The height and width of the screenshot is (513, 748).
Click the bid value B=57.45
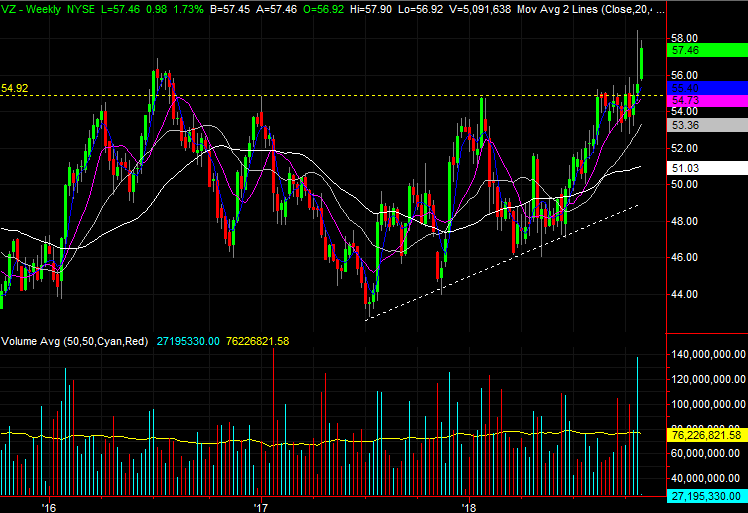point(229,9)
